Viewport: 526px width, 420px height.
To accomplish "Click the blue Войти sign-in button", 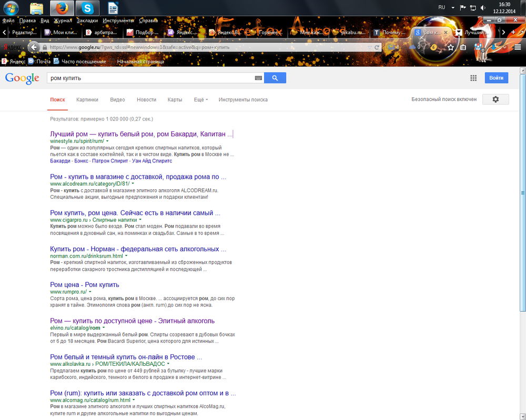I will (x=497, y=78).
